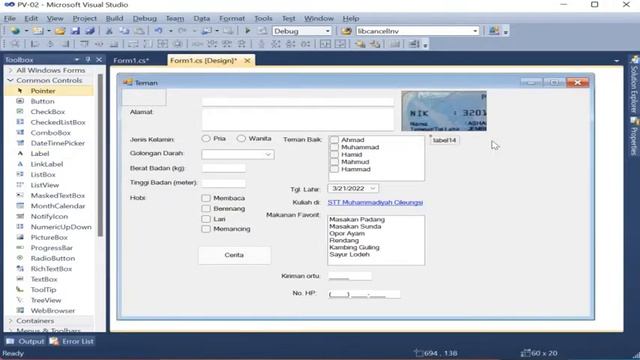
Task: Open the Undo history dropdown arrow
Action: 170,31
